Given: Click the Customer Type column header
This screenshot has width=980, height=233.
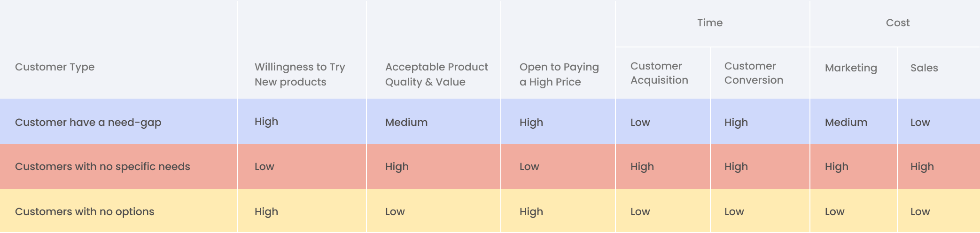Looking at the screenshot, I should pyautogui.click(x=54, y=67).
